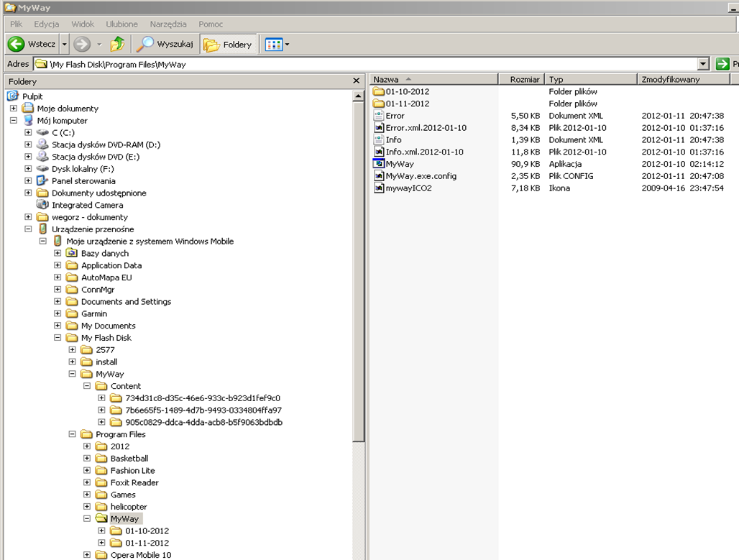The image size is (739, 560).
Task: Select the 01-11-2012 folder icon in file list
Action: pos(378,104)
